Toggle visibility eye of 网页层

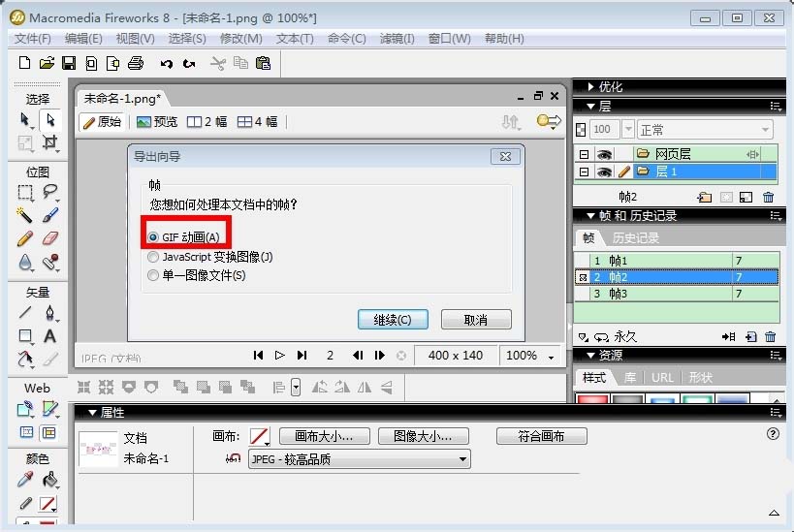pyautogui.click(x=604, y=154)
